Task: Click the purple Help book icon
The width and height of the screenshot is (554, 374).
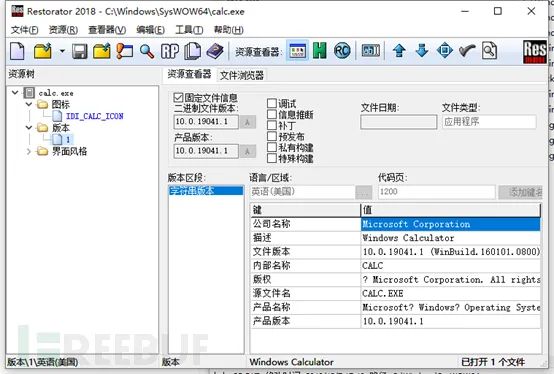Action: click(x=215, y=51)
